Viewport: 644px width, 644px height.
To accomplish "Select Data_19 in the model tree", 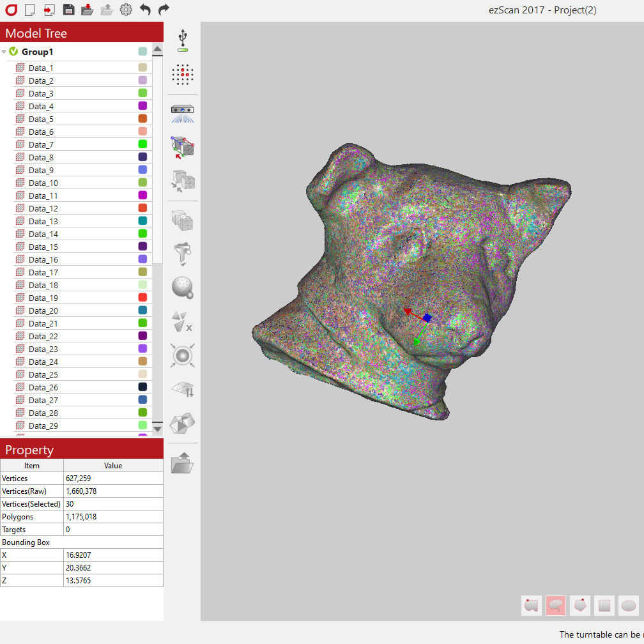I will pos(43,298).
